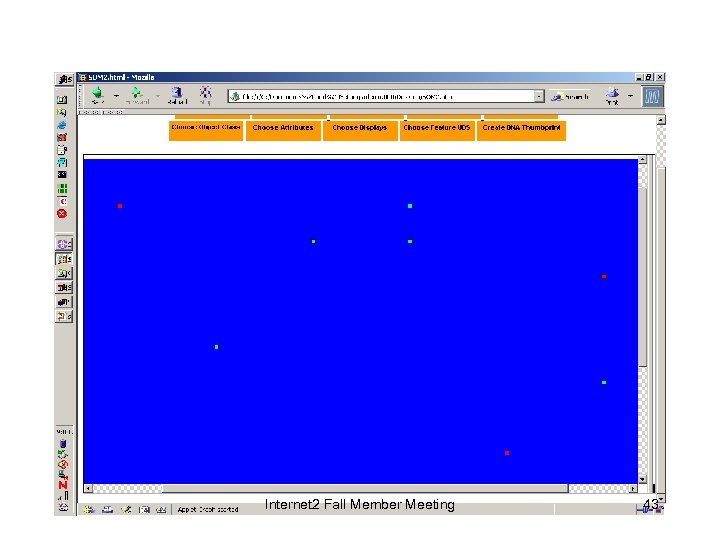Click the applet frame scroll-up arrow
The width and height of the screenshot is (720, 540).
pos(642,160)
